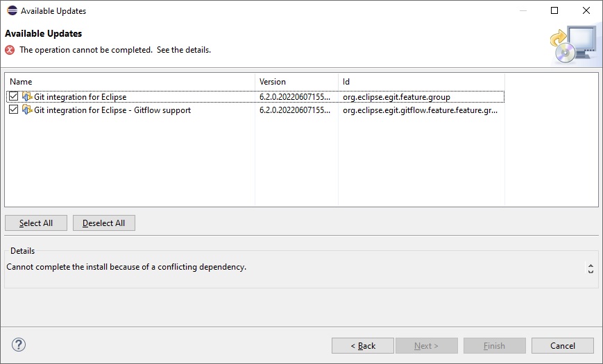Image resolution: width=603 pixels, height=364 pixels.
Task: Click the Deselect All button
Action: [x=104, y=223]
